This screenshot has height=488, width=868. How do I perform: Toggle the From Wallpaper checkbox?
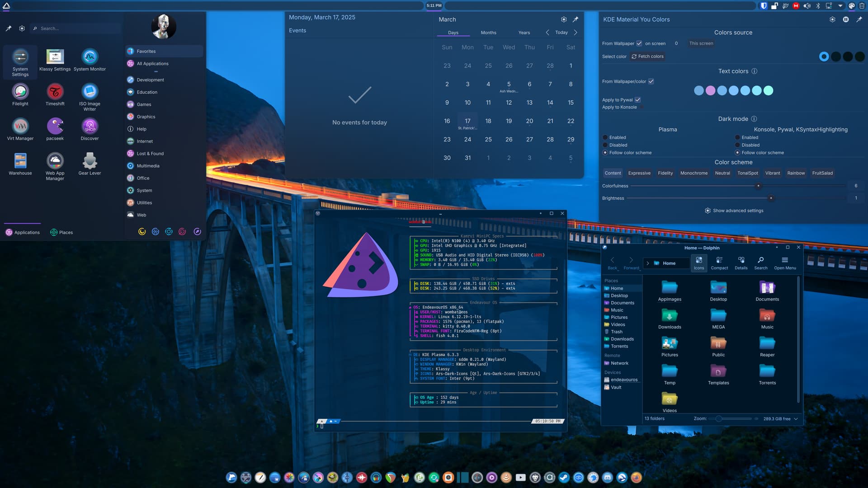[x=639, y=43]
